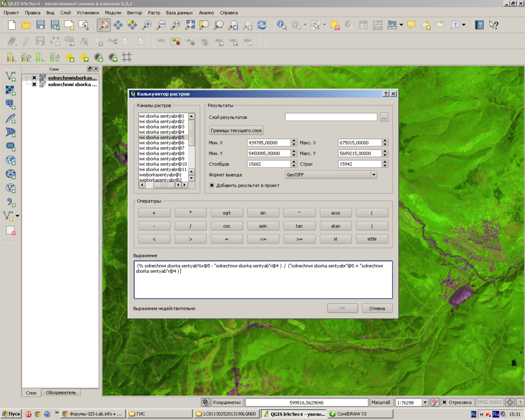Select the Identify Features tool

coord(281,25)
